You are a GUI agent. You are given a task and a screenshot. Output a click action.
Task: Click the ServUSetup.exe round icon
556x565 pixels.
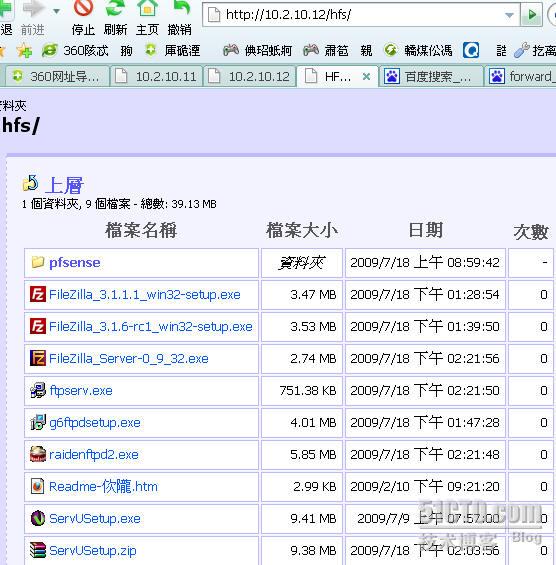pos(38,518)
